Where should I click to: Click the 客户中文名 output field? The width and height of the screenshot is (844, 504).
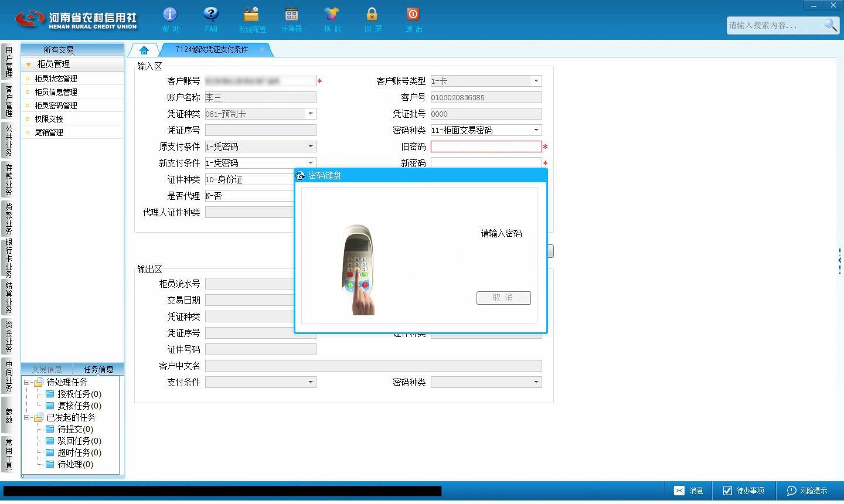tap(373, 366)
